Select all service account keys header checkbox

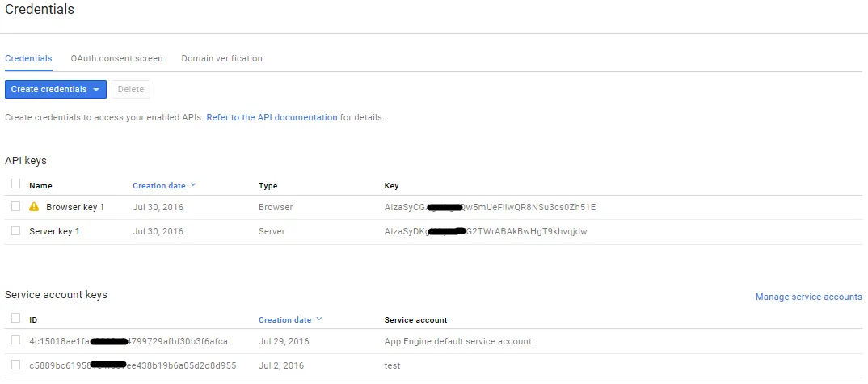[x=16, y=319]
